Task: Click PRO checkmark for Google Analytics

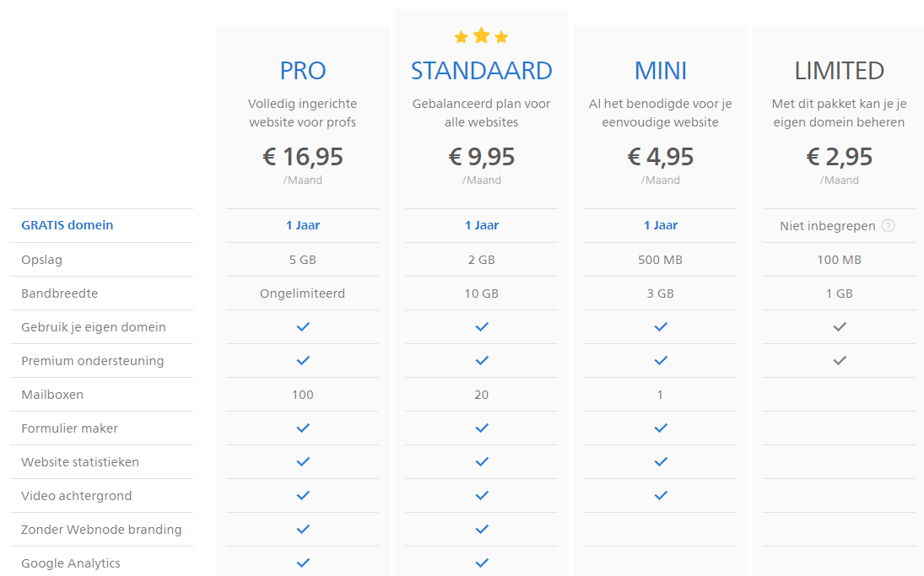Action: 303,563
